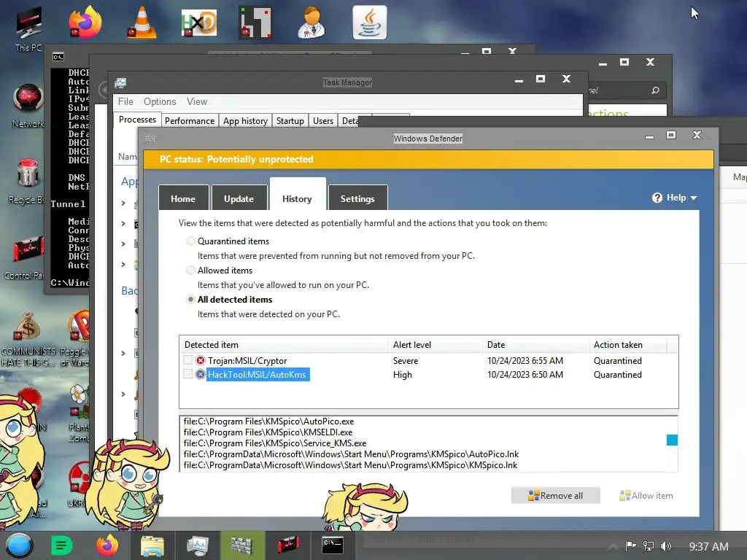Open the Recycle Bin desktop icon

tap(28, 182)
